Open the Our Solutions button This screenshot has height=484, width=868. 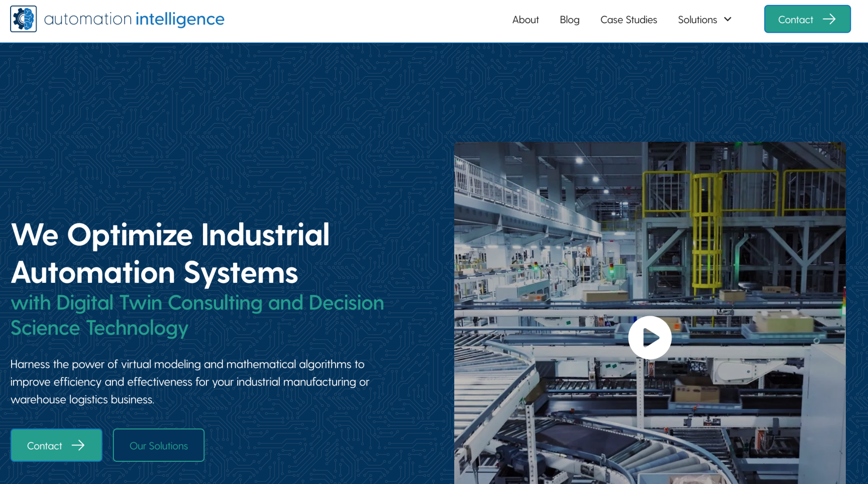point(159,445)
